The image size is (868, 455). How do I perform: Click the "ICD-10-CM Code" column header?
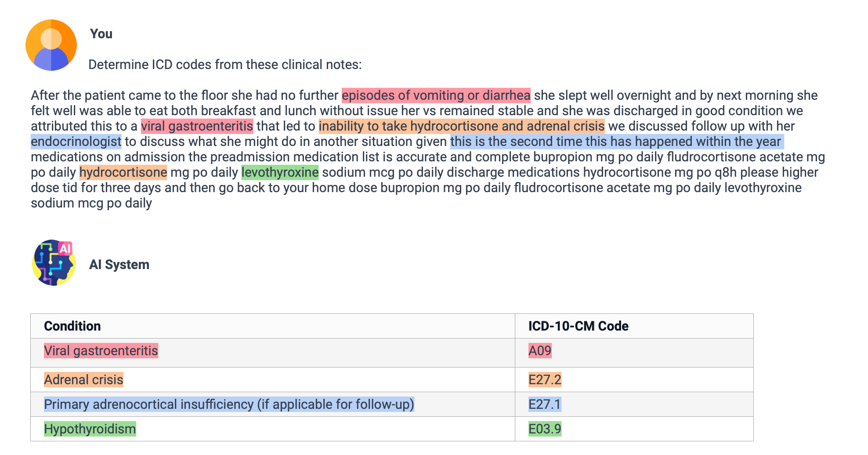[x=578, y=326]
